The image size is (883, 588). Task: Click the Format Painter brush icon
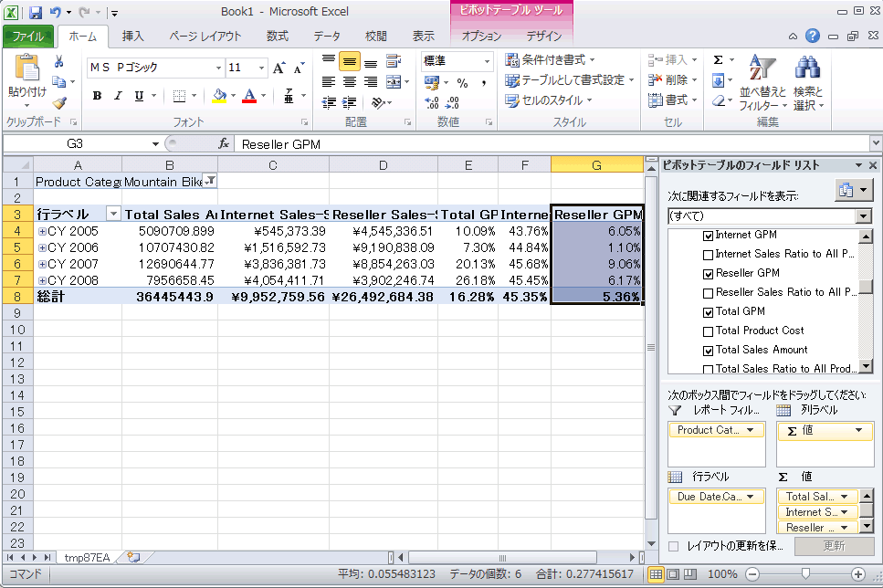(59, 102)
